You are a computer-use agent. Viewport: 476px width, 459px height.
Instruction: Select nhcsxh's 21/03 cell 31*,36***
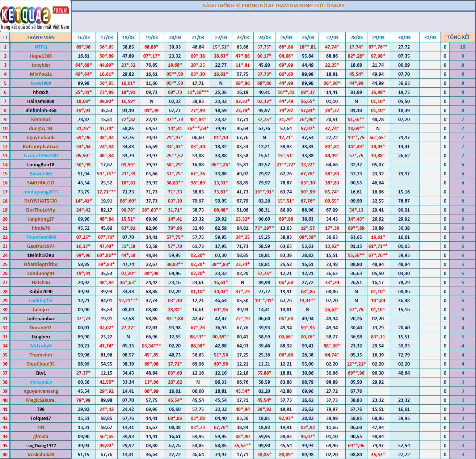[x=198, y=92]
